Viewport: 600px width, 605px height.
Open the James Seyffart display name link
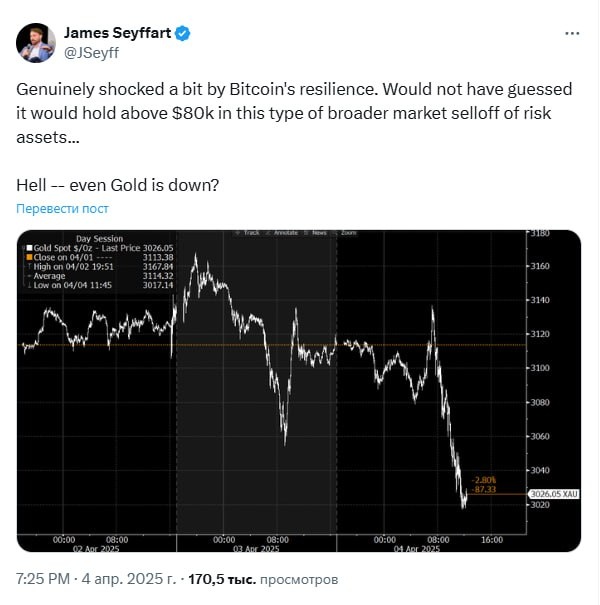click(x=117, y=33)
